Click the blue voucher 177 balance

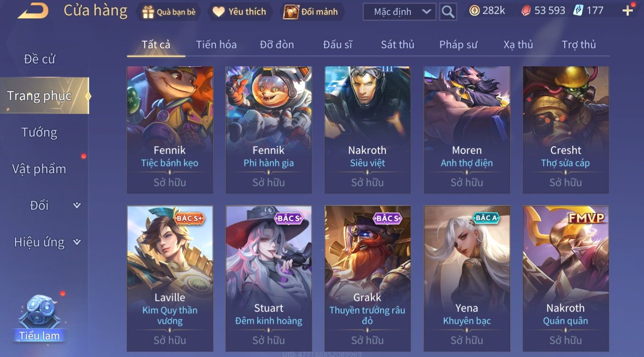click(588, 11)
